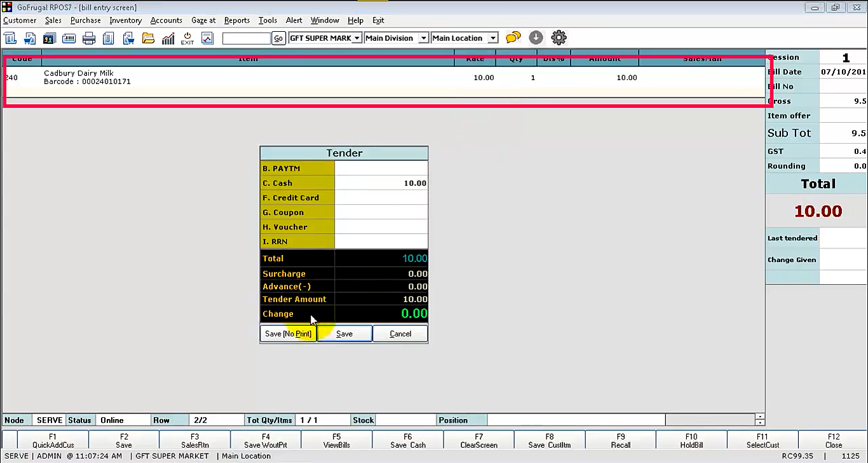Click F1 QuickAddCus button
The image size is (868, 463).
[53, 441]
